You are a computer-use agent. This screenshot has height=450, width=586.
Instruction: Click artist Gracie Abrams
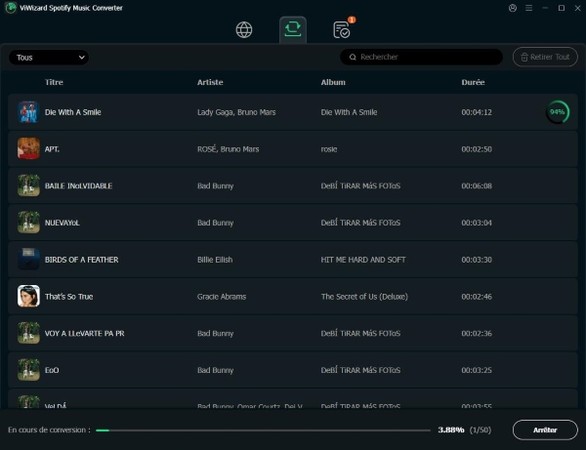click(222, 297)
